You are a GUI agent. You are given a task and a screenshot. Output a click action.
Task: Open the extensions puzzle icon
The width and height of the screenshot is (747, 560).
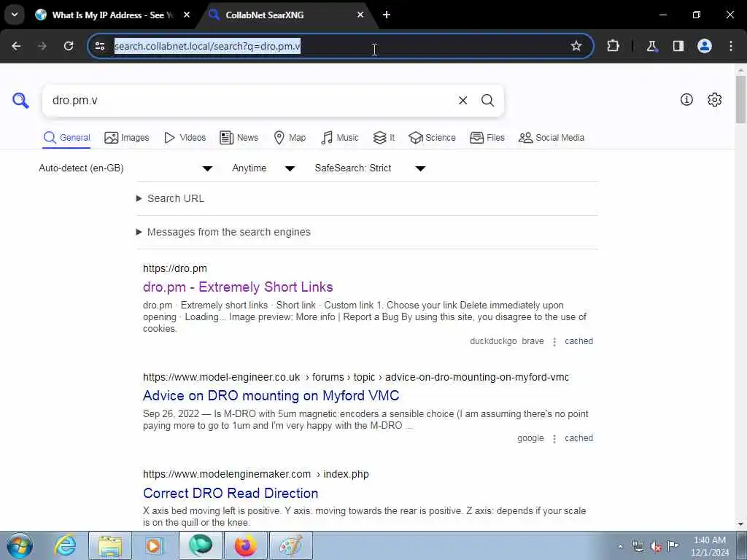[x=613, y=46]
